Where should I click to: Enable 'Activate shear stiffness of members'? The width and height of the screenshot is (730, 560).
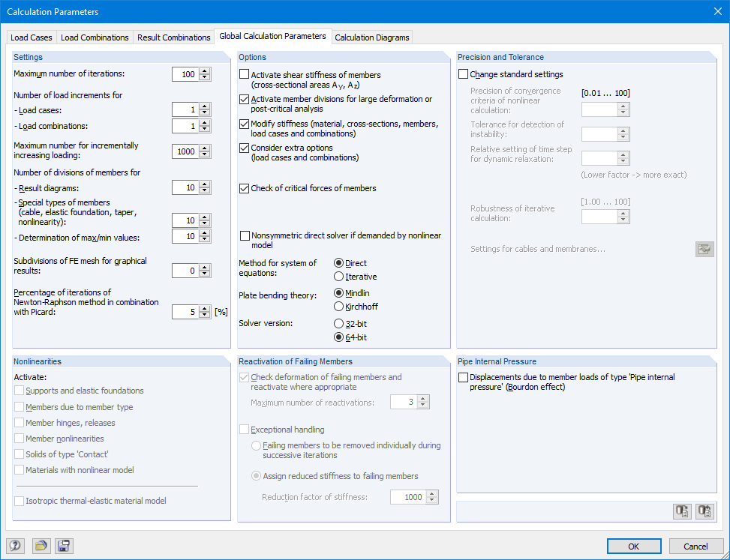tap(244, 74)
